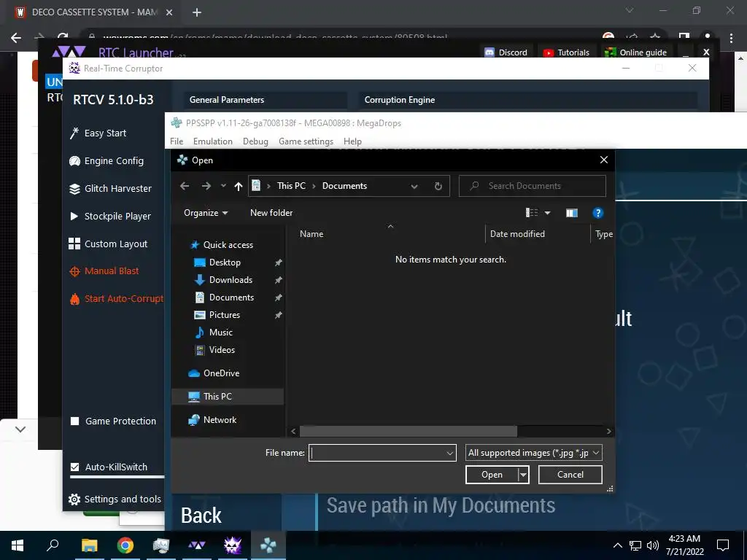Open the file type filter dropdown
Screen dimensions: 747x560
click(x=533, y=453)
